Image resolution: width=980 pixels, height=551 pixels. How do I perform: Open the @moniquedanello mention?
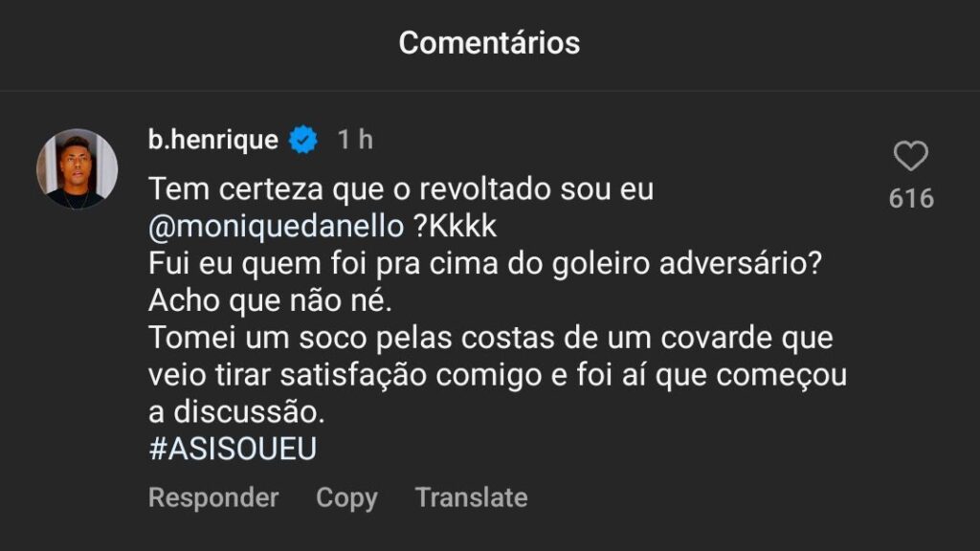pos(276,227)
